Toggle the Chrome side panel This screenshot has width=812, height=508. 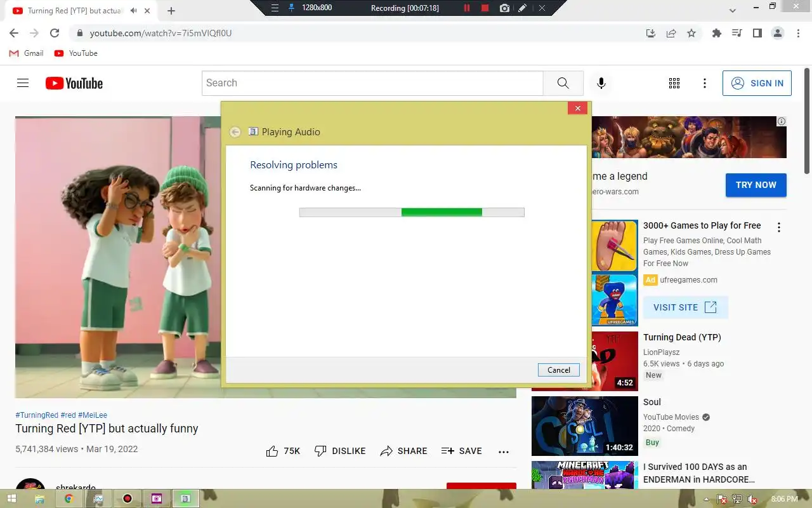(x=757, y=33)
